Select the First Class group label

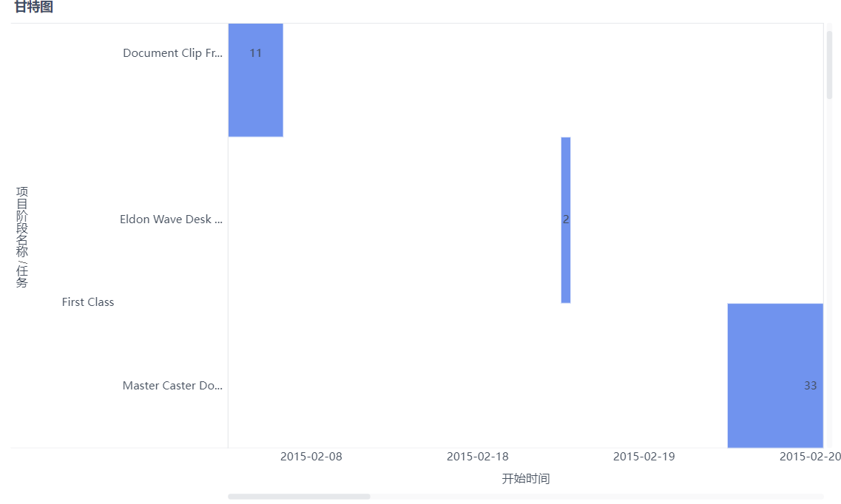pos(88,302)
